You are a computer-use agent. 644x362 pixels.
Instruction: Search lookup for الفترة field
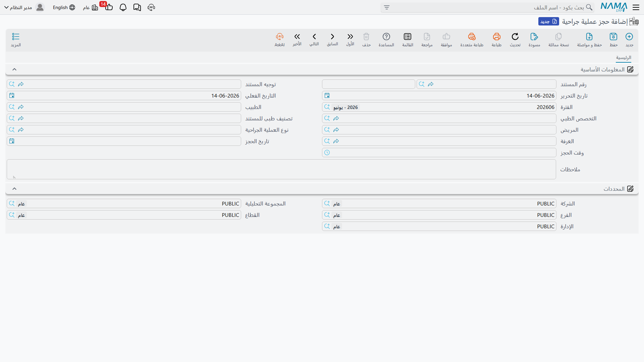[327, 107]
